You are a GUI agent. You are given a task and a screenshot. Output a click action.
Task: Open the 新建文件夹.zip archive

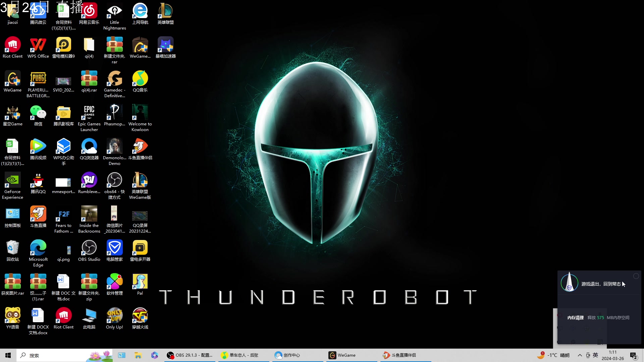pyautogui.click(x=89, y=288)
